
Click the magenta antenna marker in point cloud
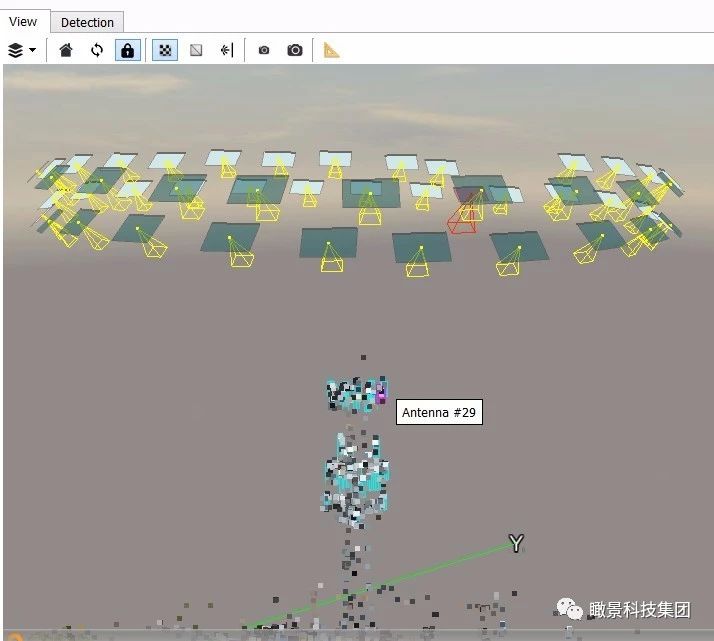pos(381,394)
